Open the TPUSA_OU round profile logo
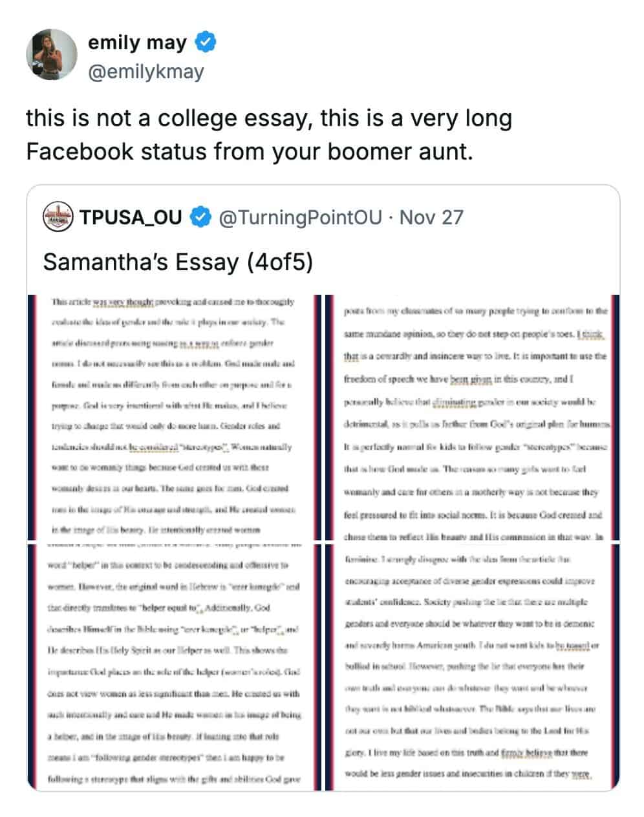Image resolution: width=644 pixels, height=817 pixels. click(x=58, y=217)
